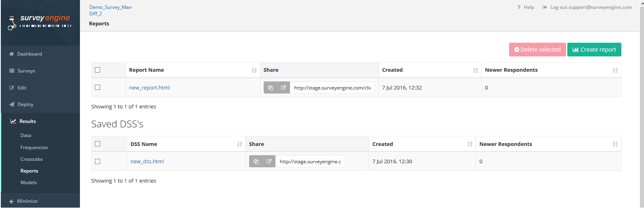Check the new_dss.html row checkbox

coord(98,162)
